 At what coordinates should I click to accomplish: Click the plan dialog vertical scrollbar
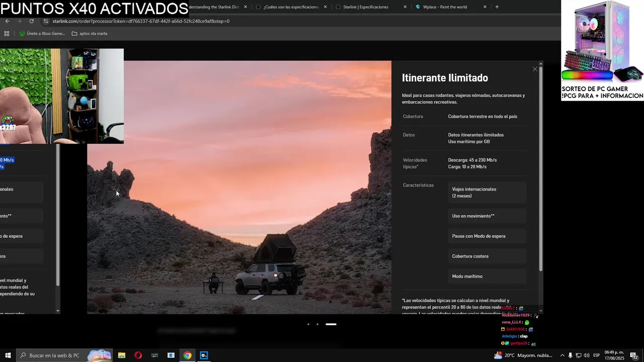tap(541, 168)
